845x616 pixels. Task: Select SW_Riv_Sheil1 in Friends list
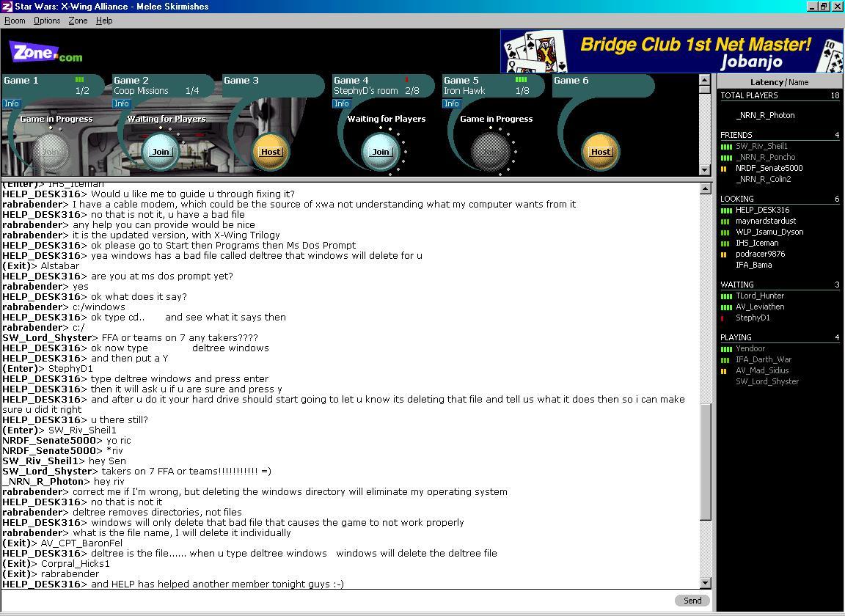[761, 146]
